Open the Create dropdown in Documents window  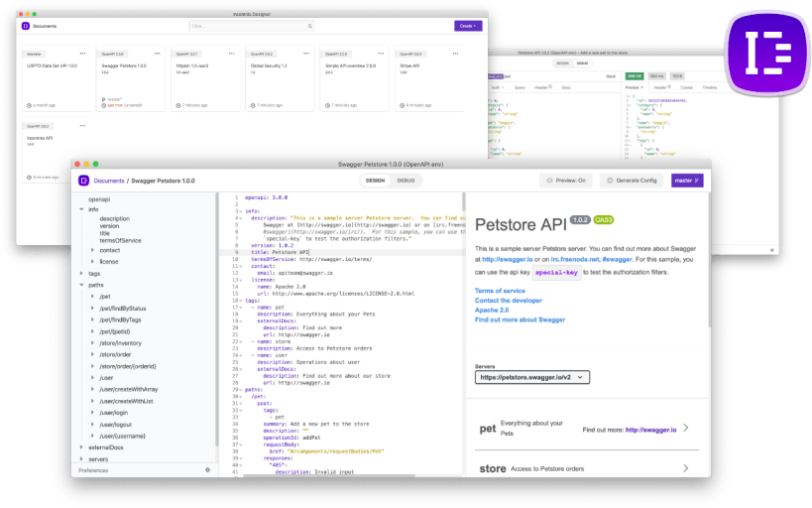pos(468,26)
